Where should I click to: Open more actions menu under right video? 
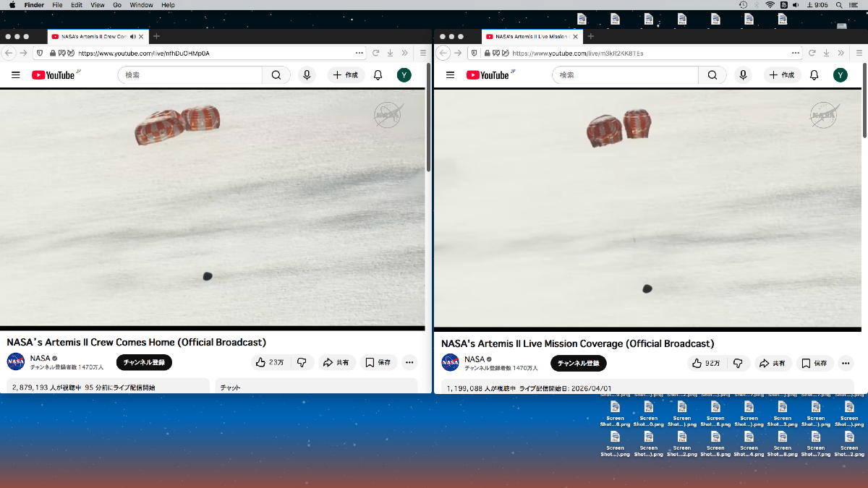pyautogui.click(x=846, y=364)
